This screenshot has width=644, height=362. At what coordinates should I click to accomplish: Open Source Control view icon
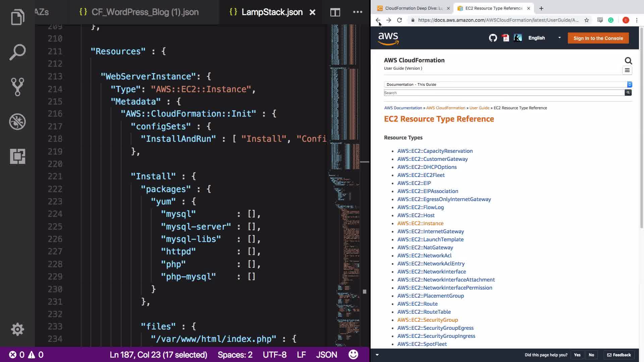tap(17, 87)
